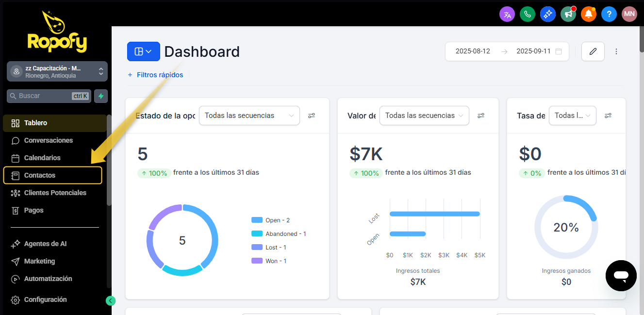Click the pencil edit dashboard button

(x=593, y=51)
